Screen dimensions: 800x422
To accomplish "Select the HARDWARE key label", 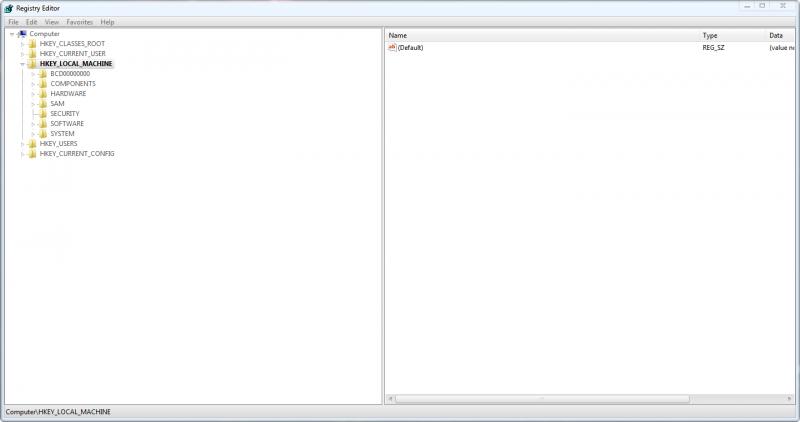I will point(68,93).
